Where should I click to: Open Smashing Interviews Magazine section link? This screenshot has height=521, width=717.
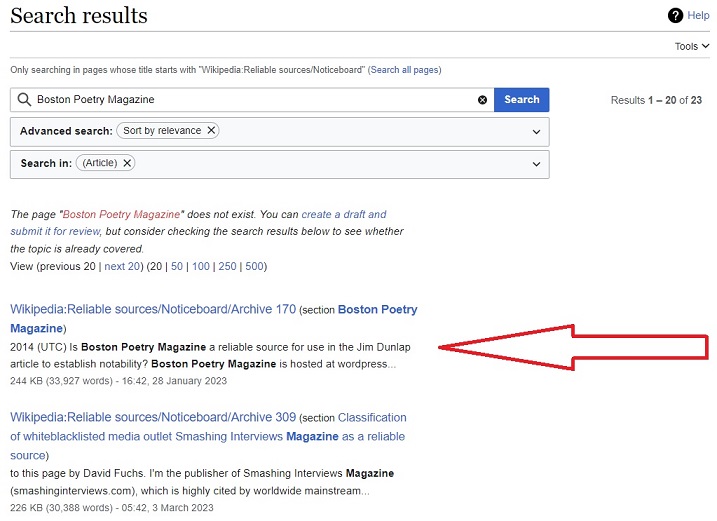pos(207,436)
